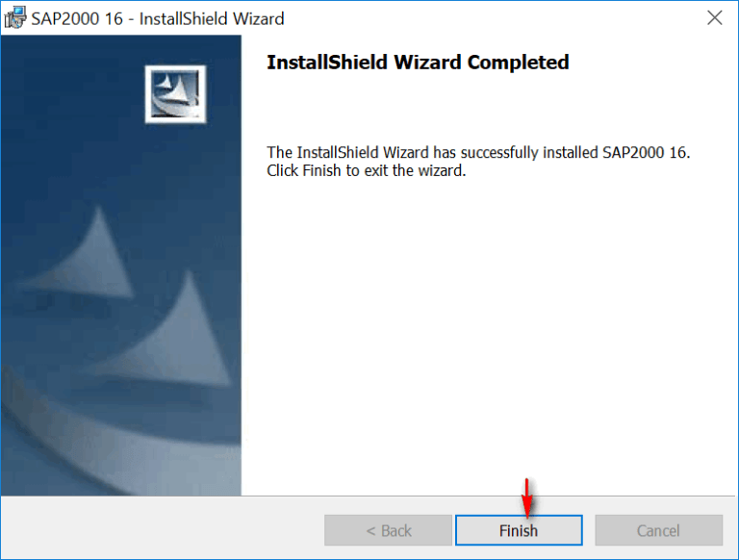This screenshot has height=560, width=739.
Task: Close the InstallShield Wizard window
Action: [x=715, y=18]
